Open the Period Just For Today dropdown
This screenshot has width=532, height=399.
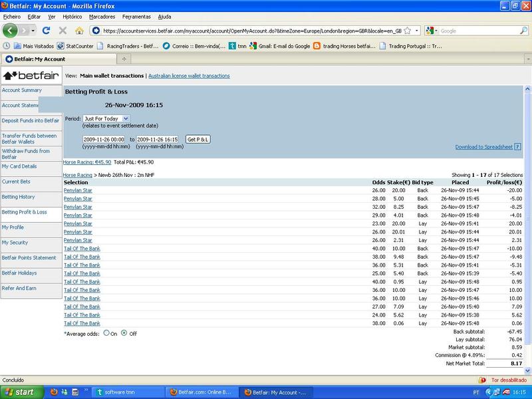[x=106, y=119]
